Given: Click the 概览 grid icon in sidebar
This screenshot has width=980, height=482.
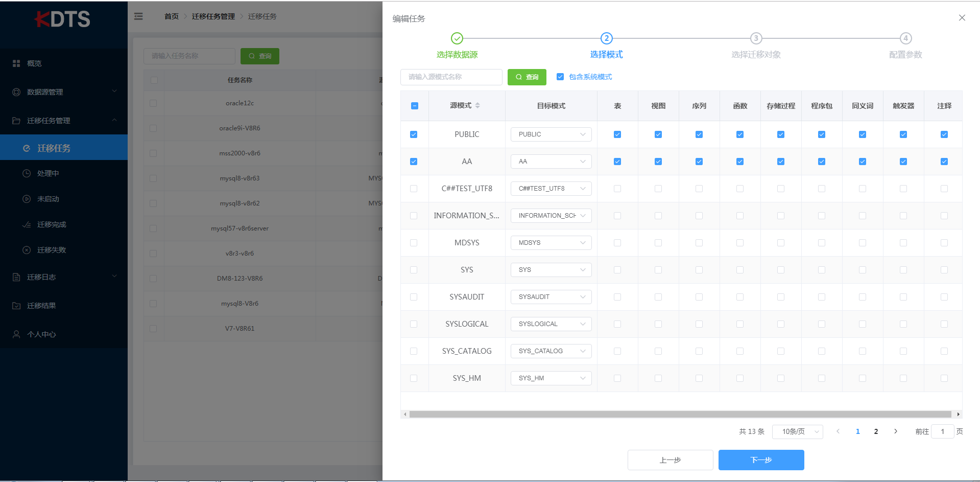Looking at the screenshot, I should tap(16, 63).
